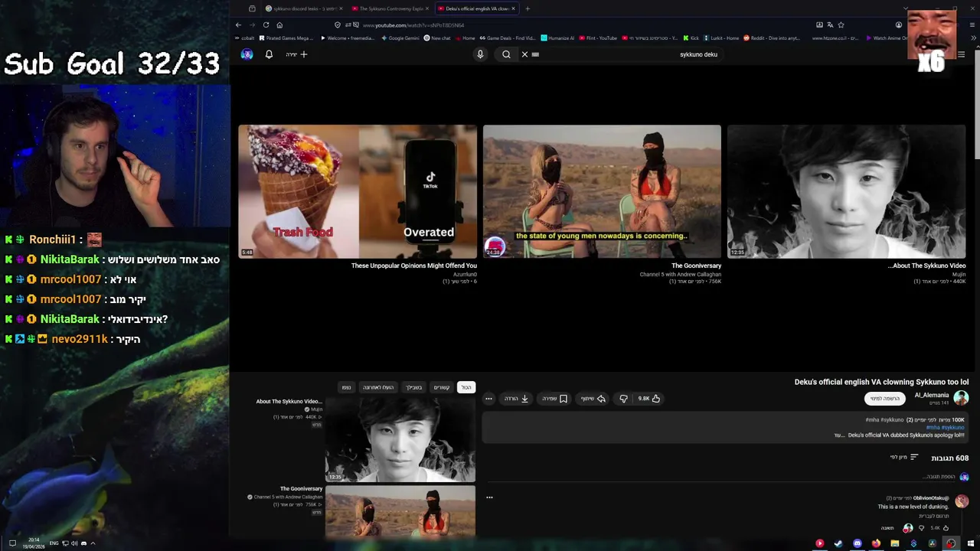The width and height of the screenshot is (980, 551).
Task: Open the 'Reddit - Dive into anyt...' bookmark
Action: click(x=771, y=37)
